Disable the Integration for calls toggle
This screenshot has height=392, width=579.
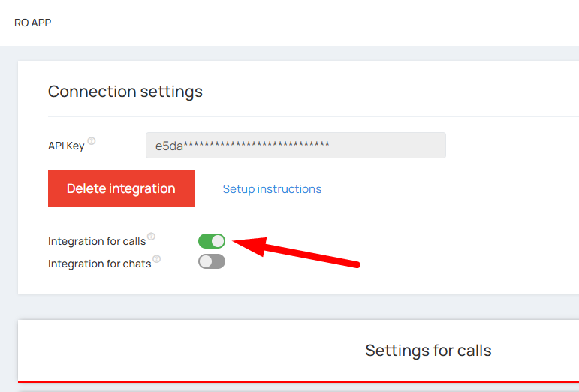(x=212, y=241)
